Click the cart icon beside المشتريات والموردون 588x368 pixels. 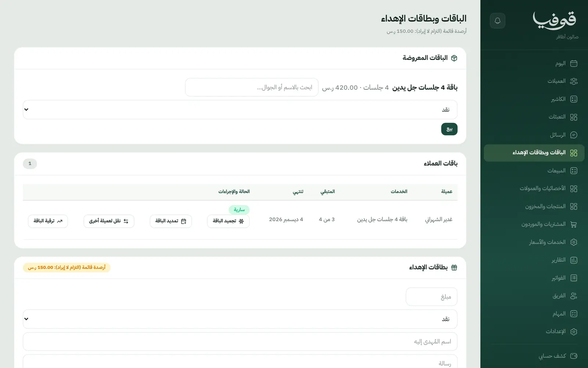[574, 224]
